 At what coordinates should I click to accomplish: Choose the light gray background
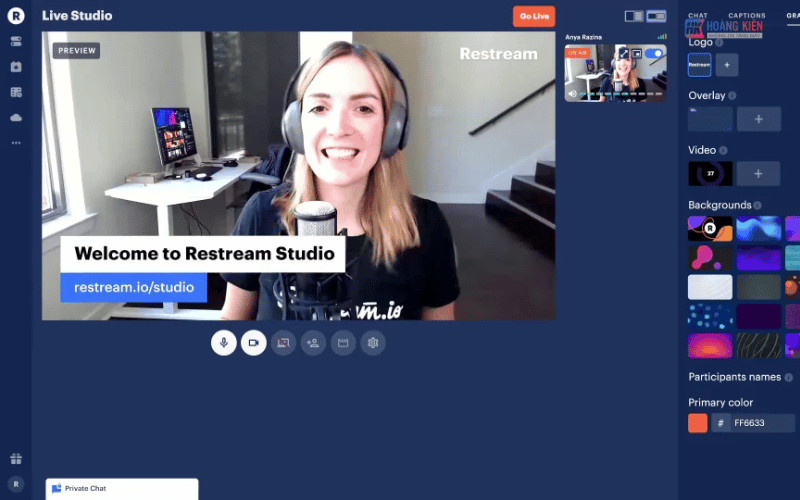[x=710, y=287]
